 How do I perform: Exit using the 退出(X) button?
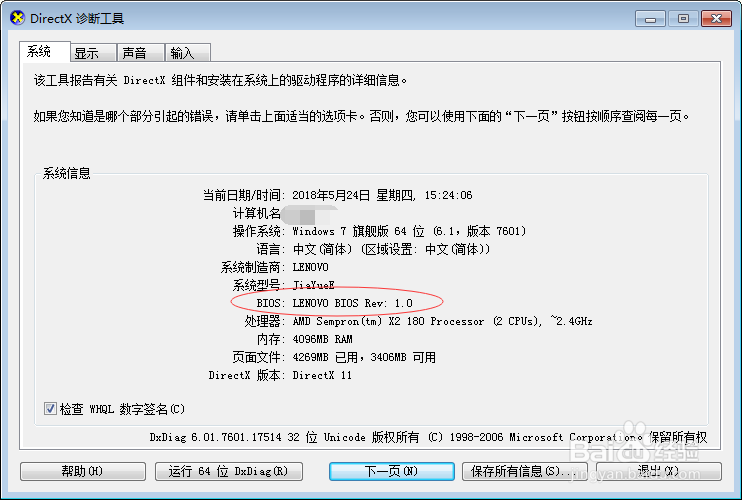click(x=659, y=471)
